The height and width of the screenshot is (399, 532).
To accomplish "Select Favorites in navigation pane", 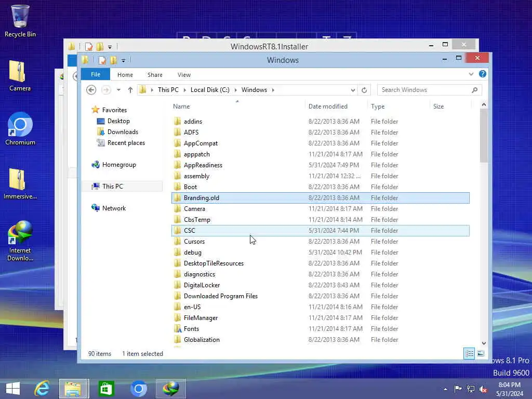I will 114,110.
